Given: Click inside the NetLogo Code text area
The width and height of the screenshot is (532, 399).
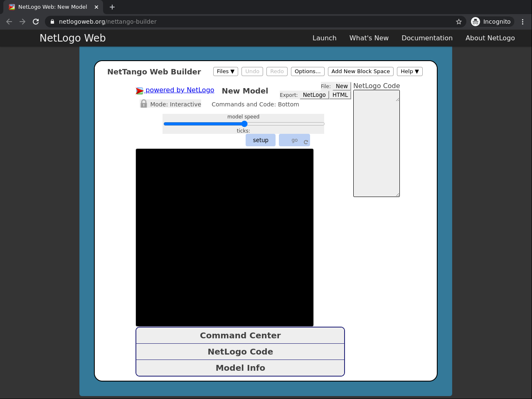Looking at the screenshot, I should [377, 143].
